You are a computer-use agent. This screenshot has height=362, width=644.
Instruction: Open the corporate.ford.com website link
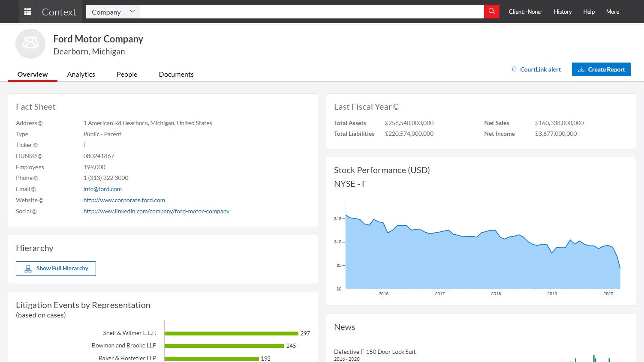(124, 200)
